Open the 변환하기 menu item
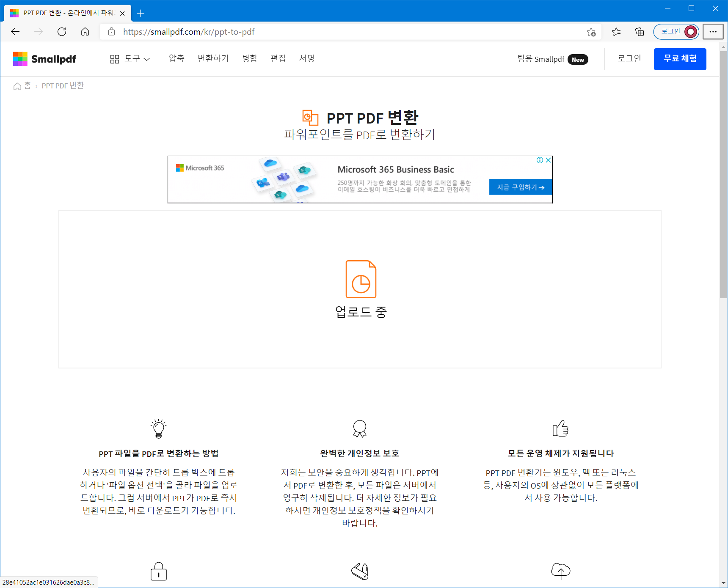Image resolution: width=728 pixels, height=588 pixels. 213,58
